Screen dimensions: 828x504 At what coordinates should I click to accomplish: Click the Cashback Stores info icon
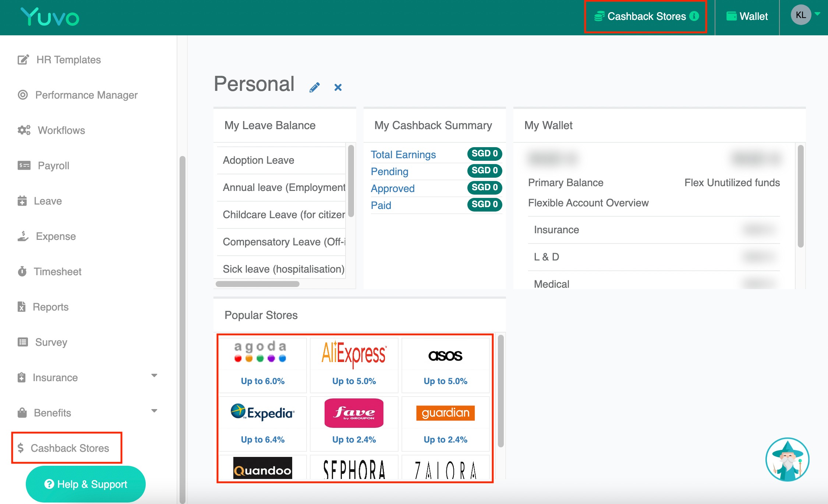click(694, 16)
